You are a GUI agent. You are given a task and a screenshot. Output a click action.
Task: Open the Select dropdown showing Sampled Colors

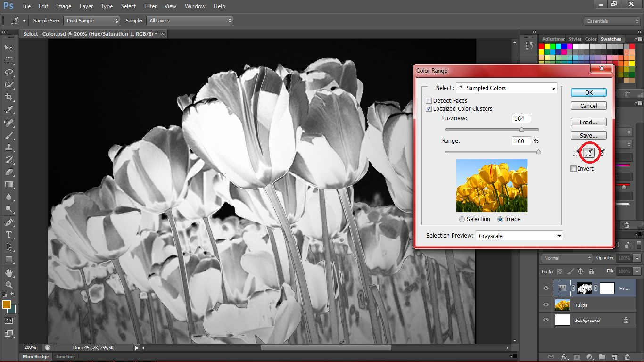point(506,88)
